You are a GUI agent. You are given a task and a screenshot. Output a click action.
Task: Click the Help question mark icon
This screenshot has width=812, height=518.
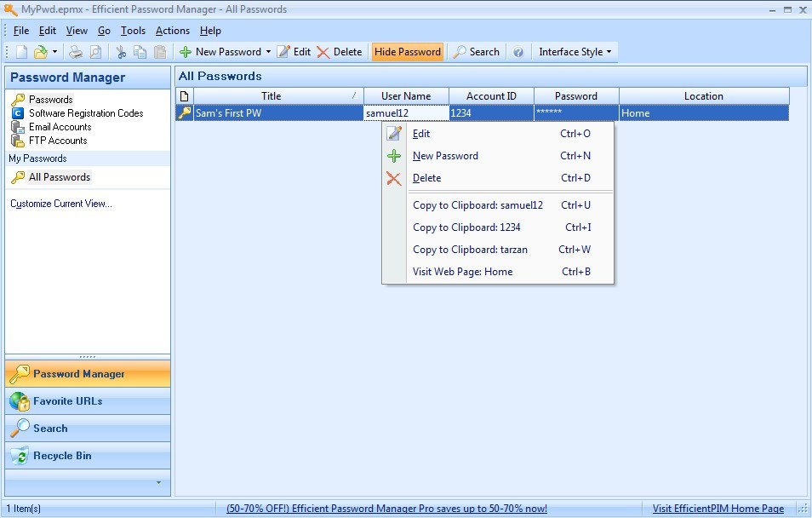tap(518, 52)
